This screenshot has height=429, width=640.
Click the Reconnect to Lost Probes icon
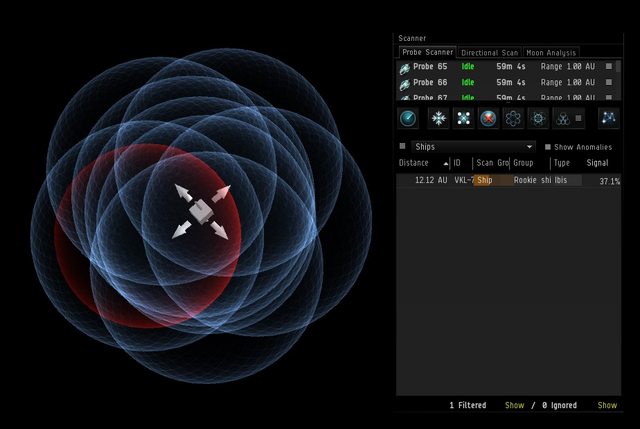point(464,118)
